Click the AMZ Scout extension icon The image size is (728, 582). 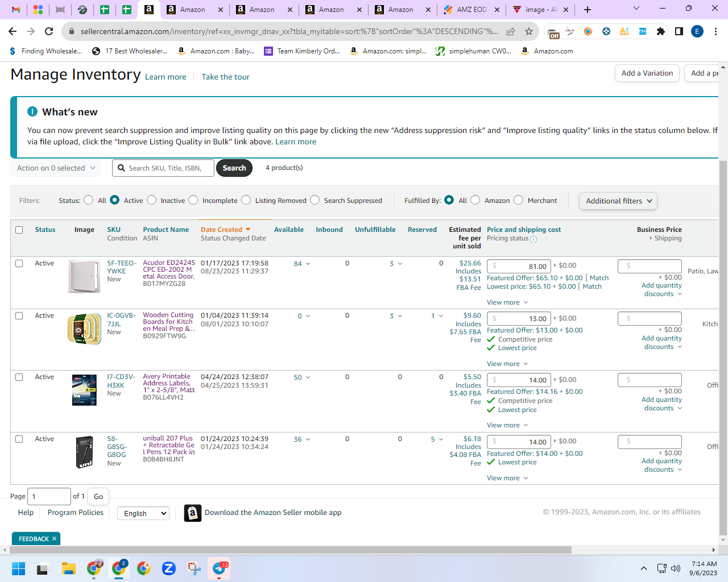pyautogui.click(x=624, y=31)
